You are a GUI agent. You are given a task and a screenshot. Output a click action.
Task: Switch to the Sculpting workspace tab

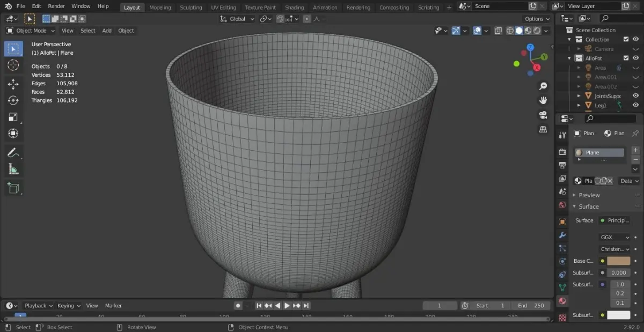coord(191,8)
